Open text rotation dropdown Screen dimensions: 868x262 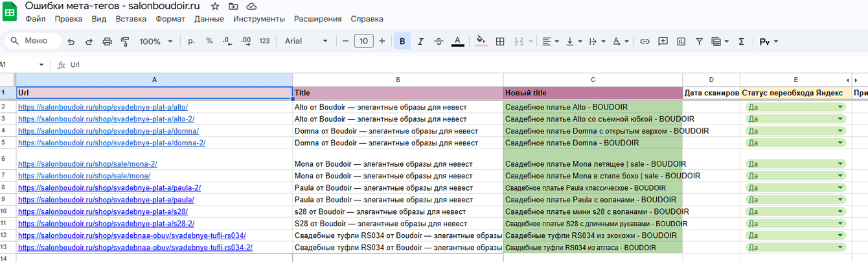[x=620, y=41]
